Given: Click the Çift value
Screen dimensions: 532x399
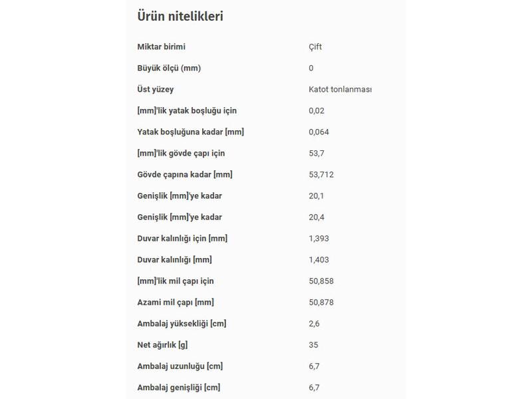Looking at the screenshot, I should (x=315, y=47).
